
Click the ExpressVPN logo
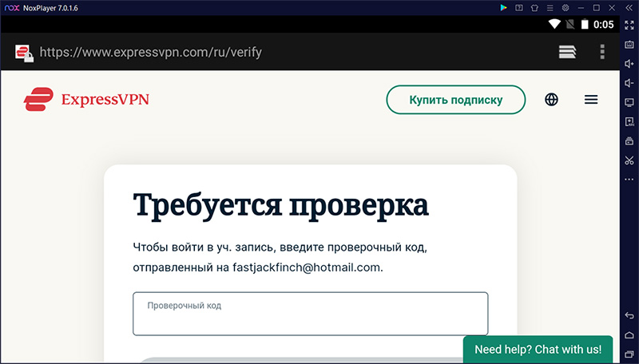[86, 99]
